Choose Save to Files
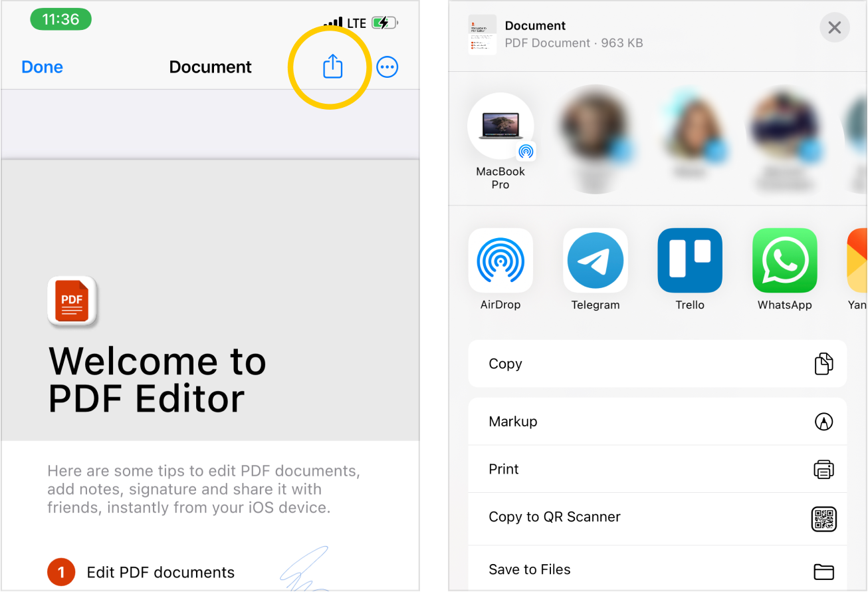This screenshot has width=868, height=592. point(657,569)
